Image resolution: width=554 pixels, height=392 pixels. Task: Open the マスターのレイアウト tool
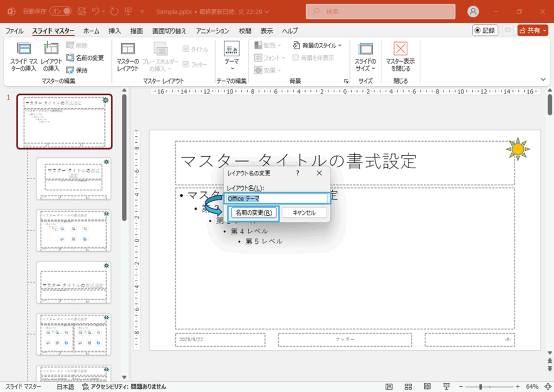click(x=128, y=50)
